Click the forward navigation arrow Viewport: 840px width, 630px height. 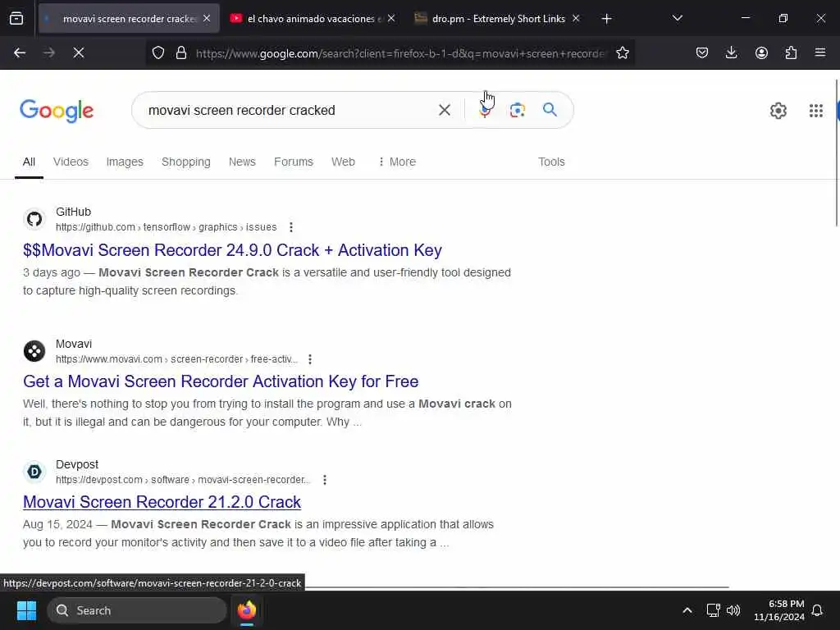(48, 53)
